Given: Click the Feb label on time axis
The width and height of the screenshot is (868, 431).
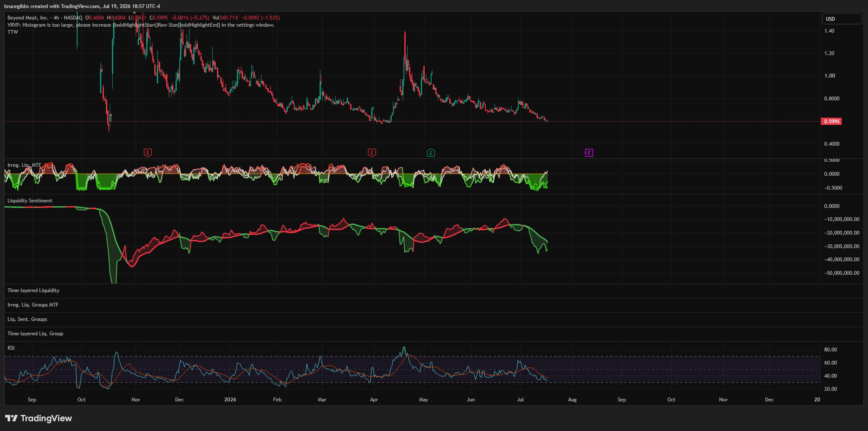Looking at the screenshot, I should [x=277, y=400].
